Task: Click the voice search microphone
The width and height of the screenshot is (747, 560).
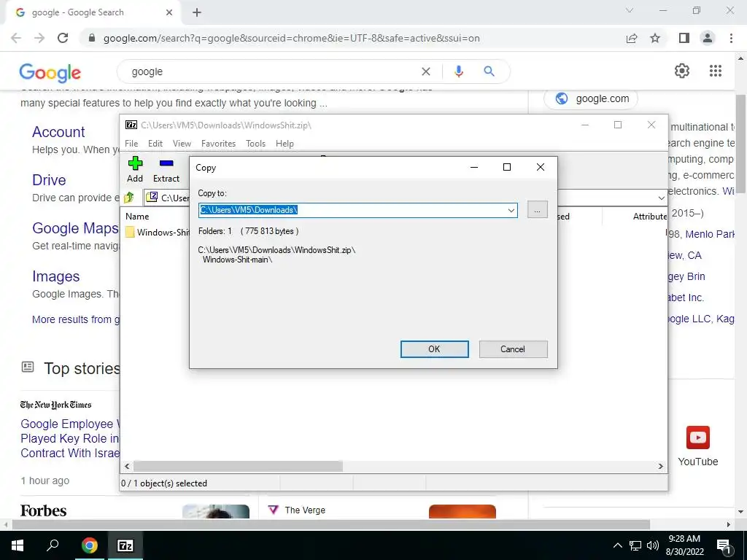Action: click(x=458, y=71)
